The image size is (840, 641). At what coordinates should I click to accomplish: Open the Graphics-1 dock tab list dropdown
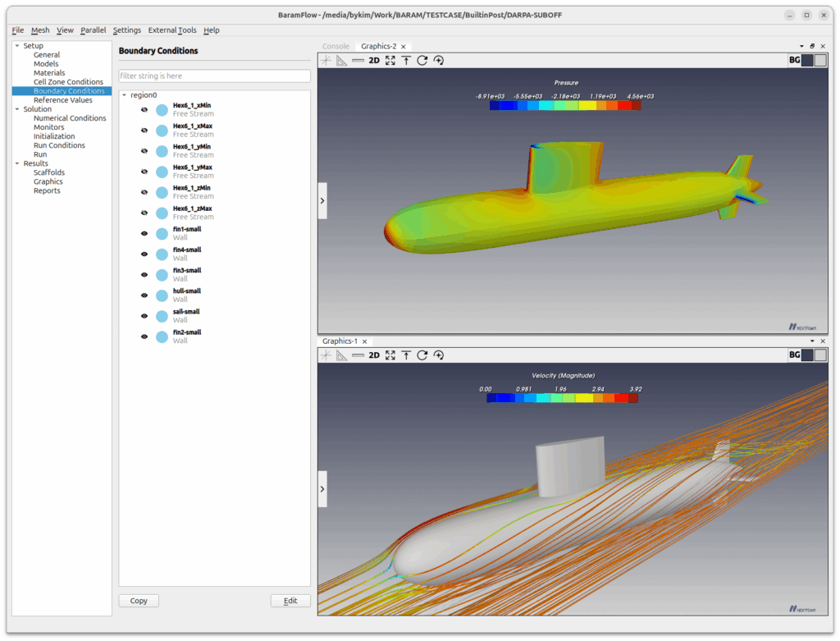[x=812, y=341]
